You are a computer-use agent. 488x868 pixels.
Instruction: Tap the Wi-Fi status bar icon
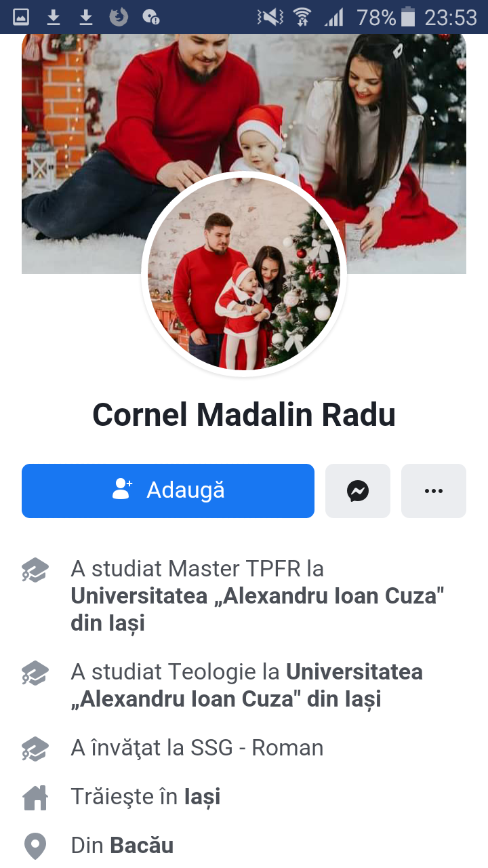pos(302,17)
